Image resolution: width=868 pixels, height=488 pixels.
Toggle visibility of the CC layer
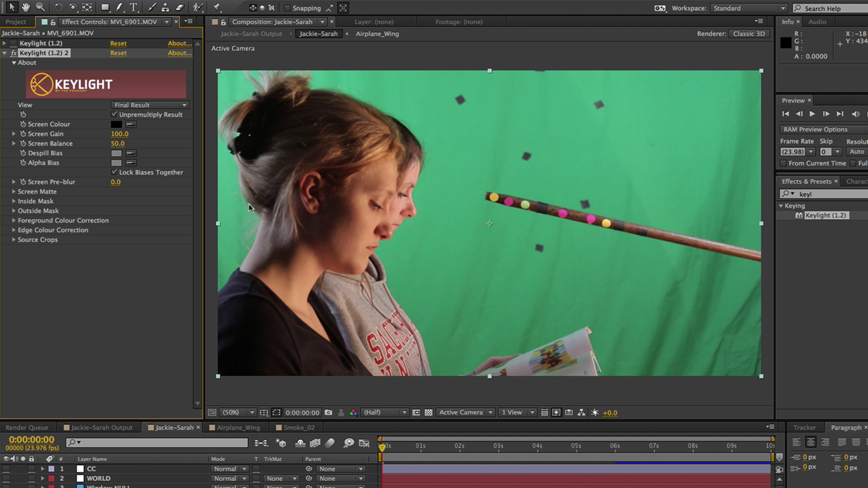coord(6,469)
